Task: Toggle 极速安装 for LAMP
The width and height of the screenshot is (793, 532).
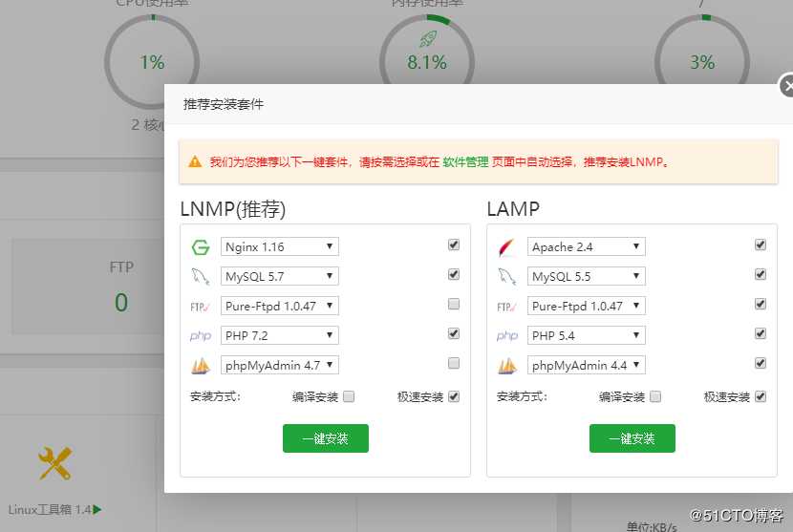Action: pyautogui.click(x=761, y=396)
